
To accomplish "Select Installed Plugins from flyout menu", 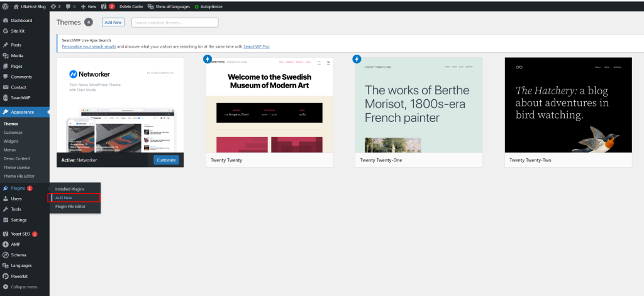I will click(69, 189).
